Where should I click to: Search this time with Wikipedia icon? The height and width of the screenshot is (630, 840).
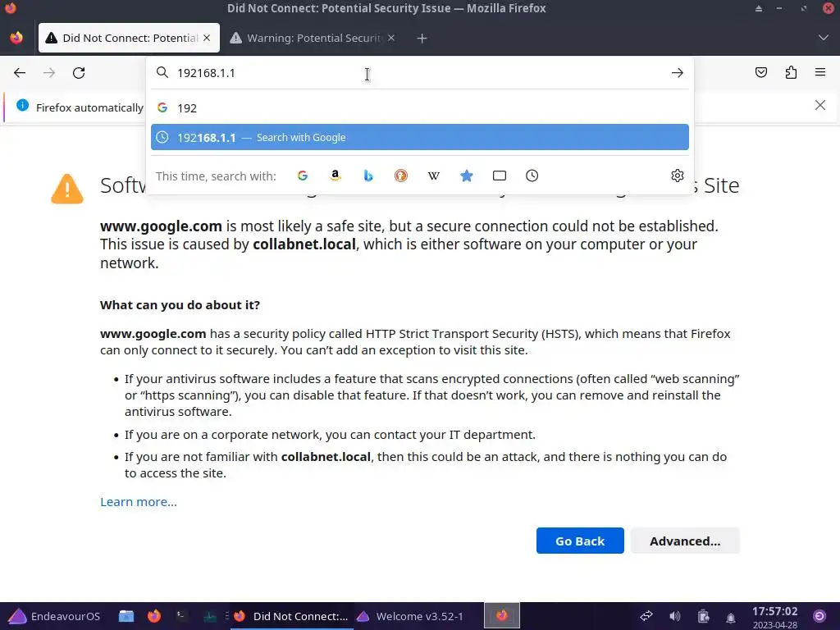434,176
